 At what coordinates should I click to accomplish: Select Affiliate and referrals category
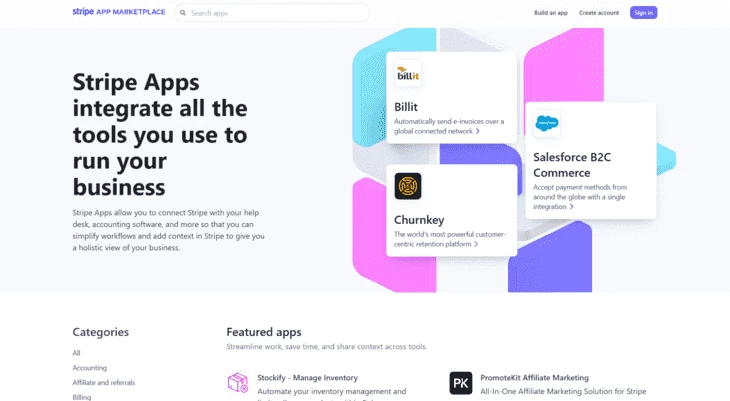coord(104,383)
